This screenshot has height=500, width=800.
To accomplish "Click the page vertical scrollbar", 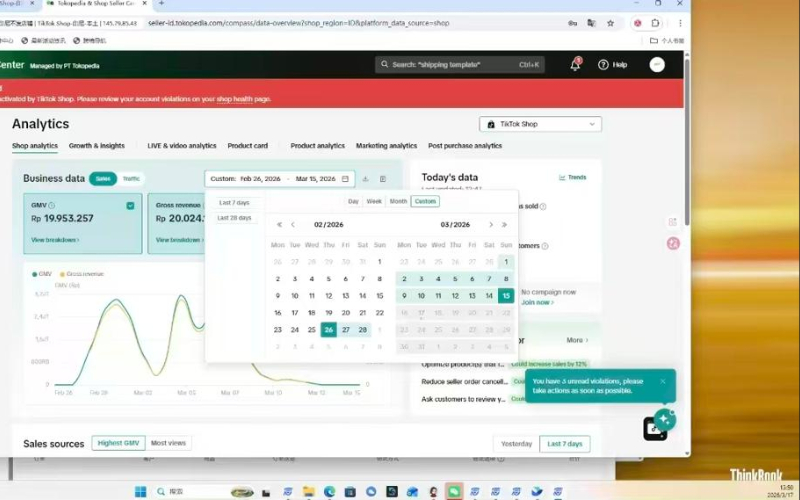I will 687,143.
